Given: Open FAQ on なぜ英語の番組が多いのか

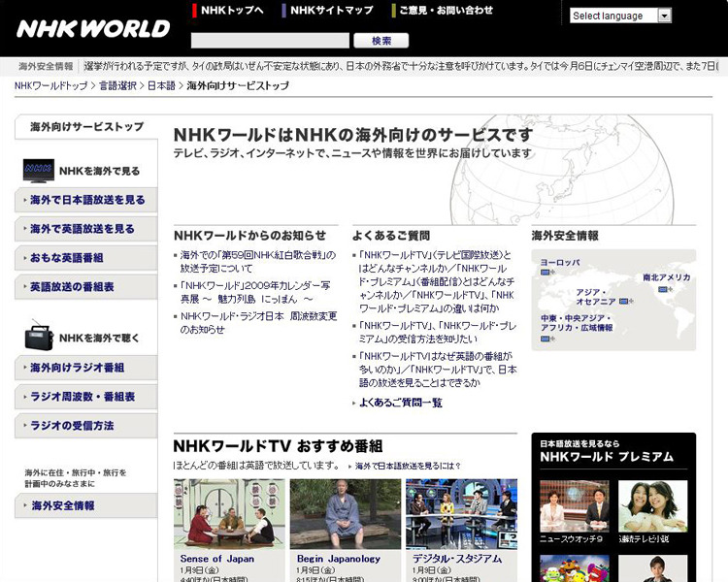Looking at the screenshot, I should [x=438, y=370].
